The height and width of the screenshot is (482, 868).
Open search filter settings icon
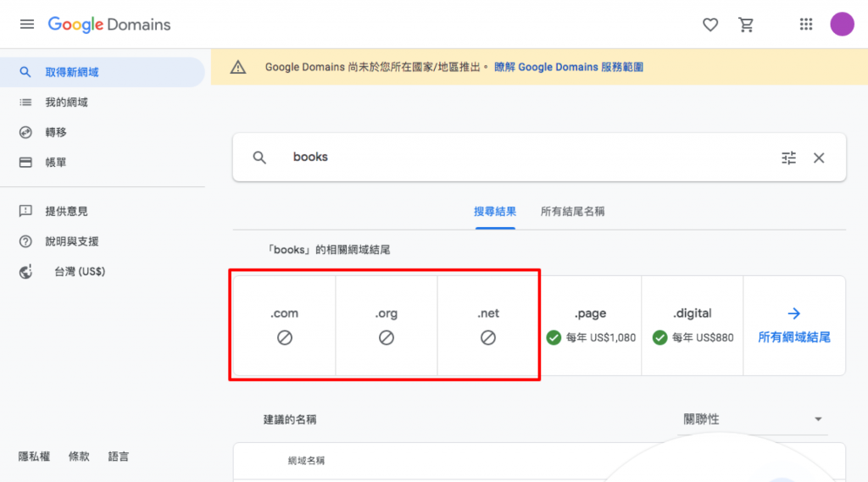[x=789, y=158]
